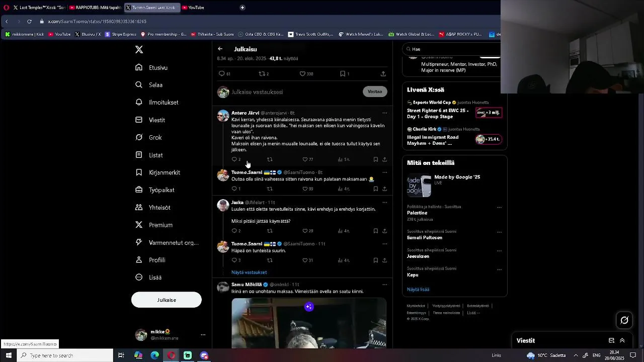The width and height of the screenshot is (644, 362).
Task: Click the Julkaise post button
Action: (x=167, y=300)
